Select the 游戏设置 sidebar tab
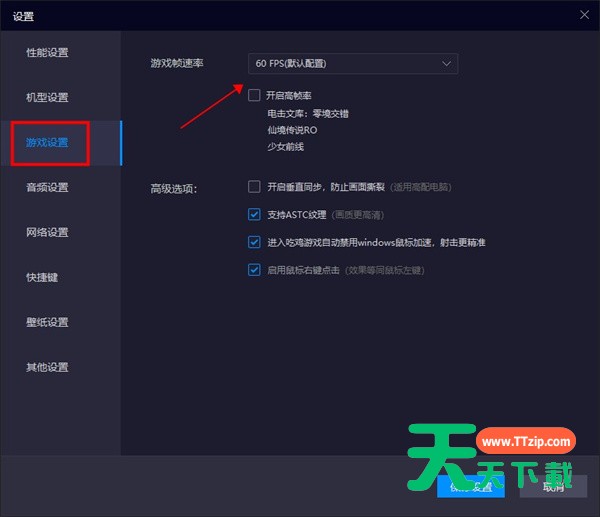Screen dimensions: 600x517 [47, 142]
